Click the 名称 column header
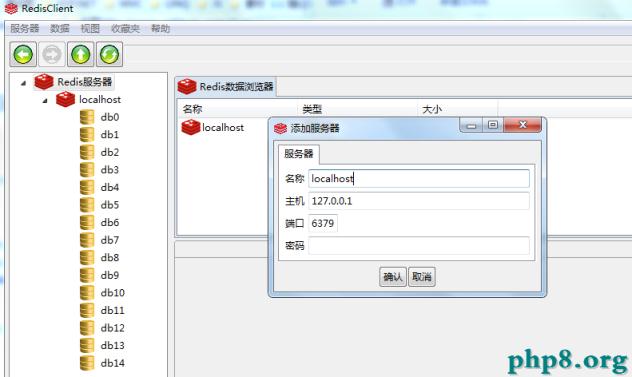 [238, 109]
